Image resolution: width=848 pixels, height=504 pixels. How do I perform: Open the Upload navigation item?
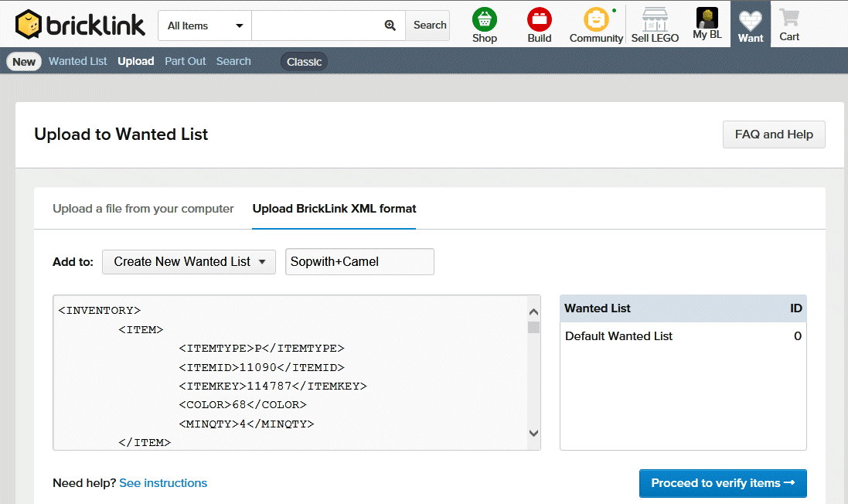click(x=136, y=61)
